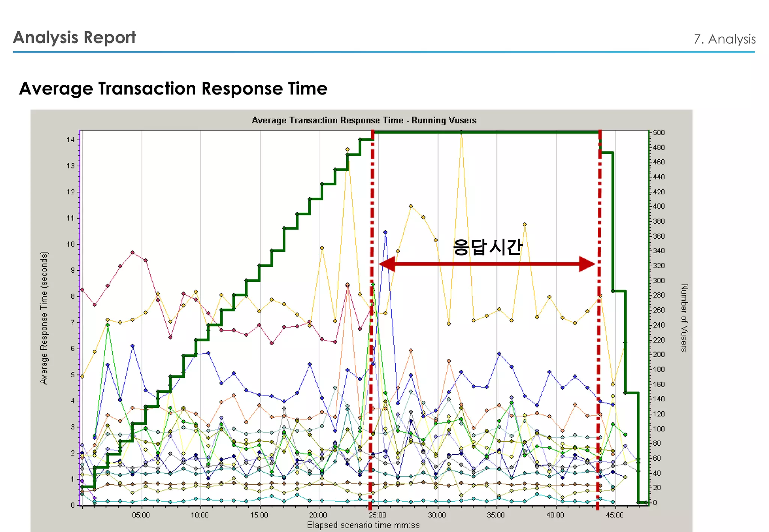Click the crimson series data point at its 9.7 peak
This screenshot has height=532, width=769.
[133, 252]
